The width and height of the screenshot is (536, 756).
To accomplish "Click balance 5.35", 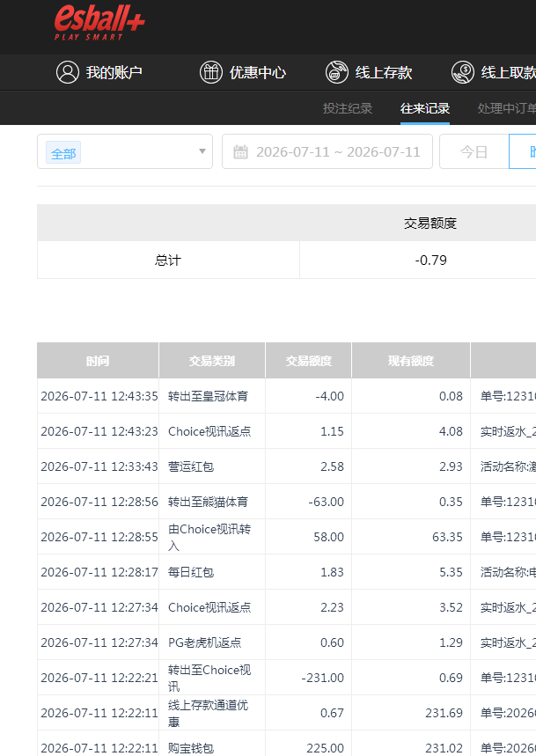I will pos(451,572).
